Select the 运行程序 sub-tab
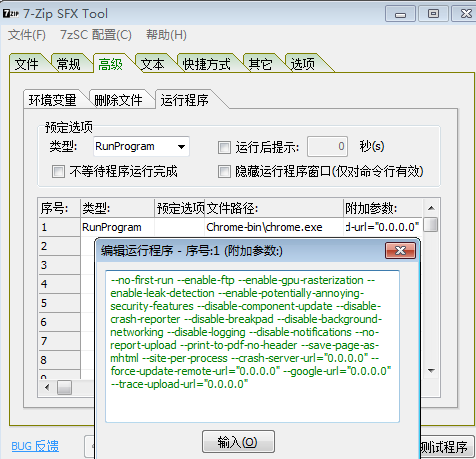This screenshot has height=459, width=476. [x=185, y=99]
